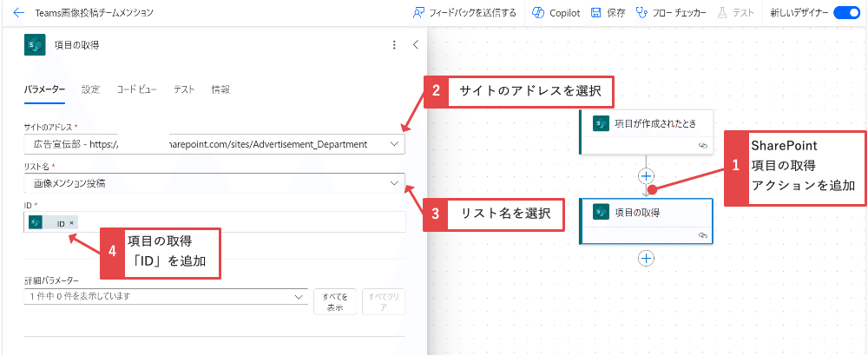Expand 詳細パラメーター dropdown

(166, 297)
